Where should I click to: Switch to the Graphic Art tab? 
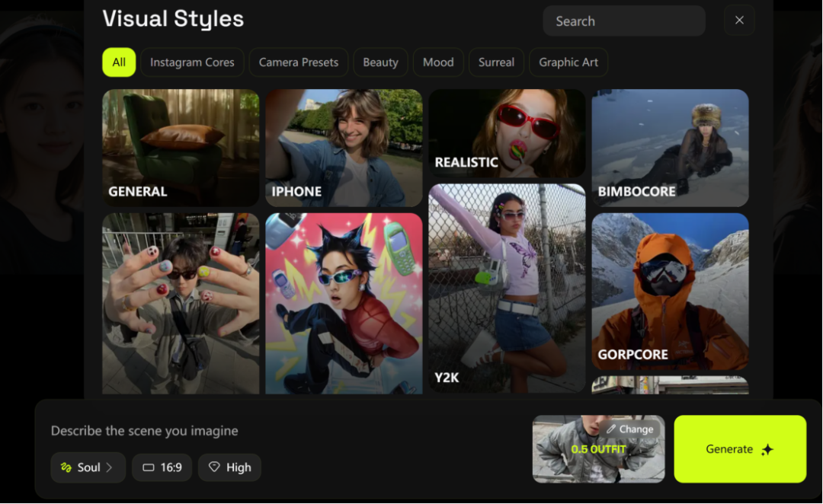coord(568,62)
